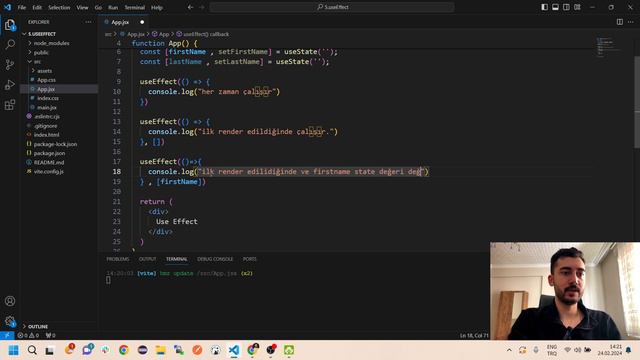This screenshot has height=360, width=640.
Task: Open the Run and Debug view
Action: 10,85
